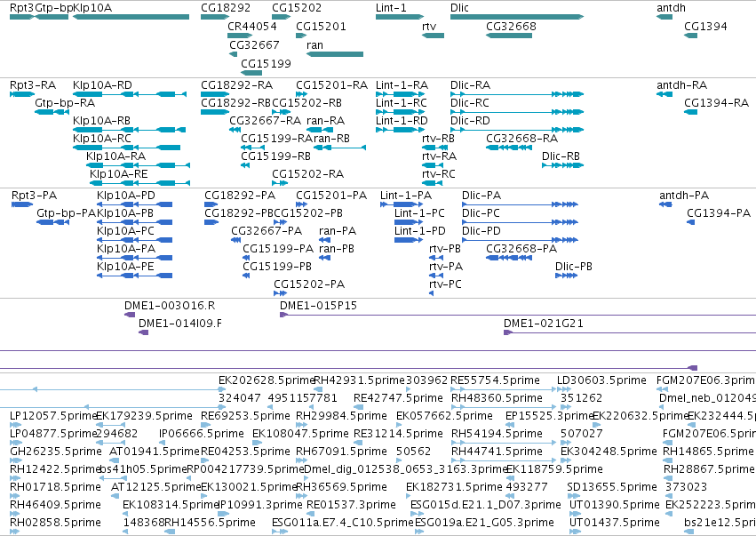Click the CG1394-PA protein label

pos(719,213)
